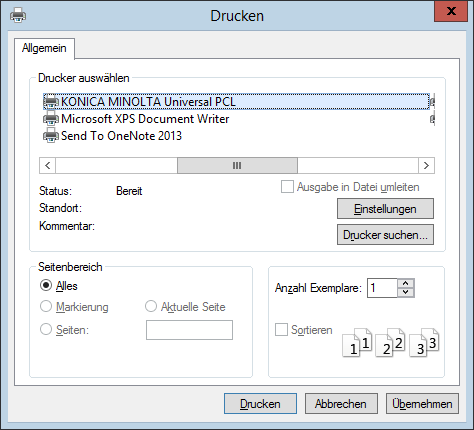
Task: Click the printer icon in the title bar
Action: pyautogui.click(x=18, y=16)
